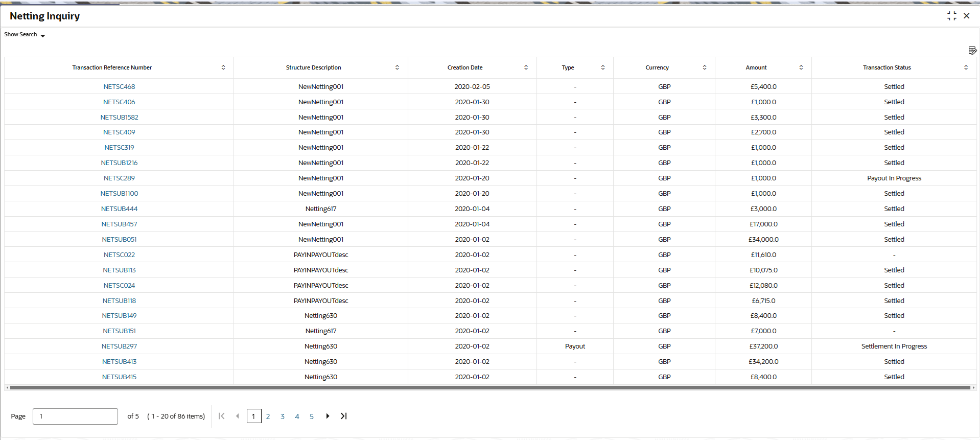Image resolution: width=980 pixels, height=440 pixels.
Task: Select Netting617 description for NETSUB151
Action: point(321,331)
